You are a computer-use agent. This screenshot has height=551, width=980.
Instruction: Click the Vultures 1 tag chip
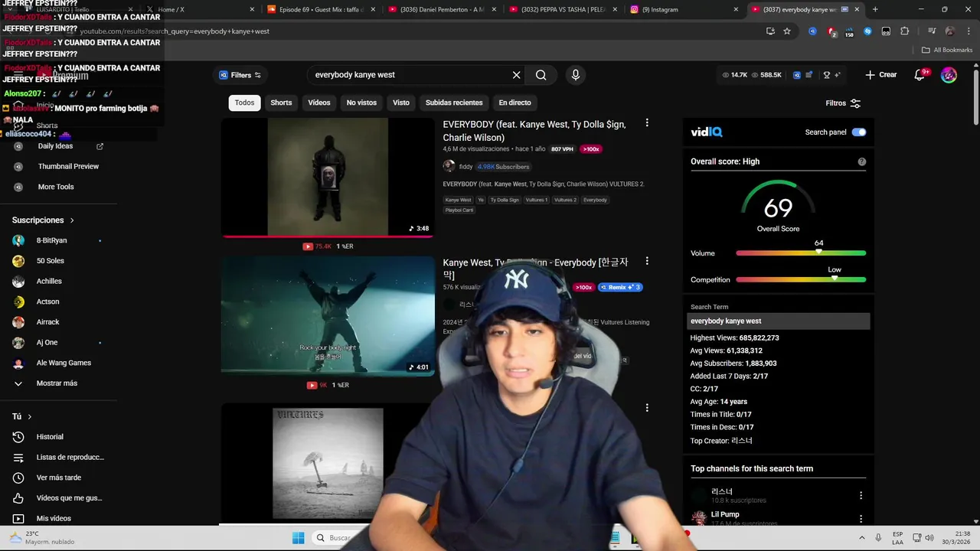coord(536,200)
